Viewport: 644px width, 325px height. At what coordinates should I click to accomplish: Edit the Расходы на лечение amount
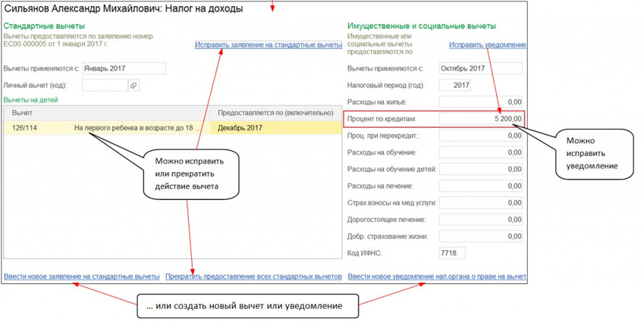click(480, 186)
